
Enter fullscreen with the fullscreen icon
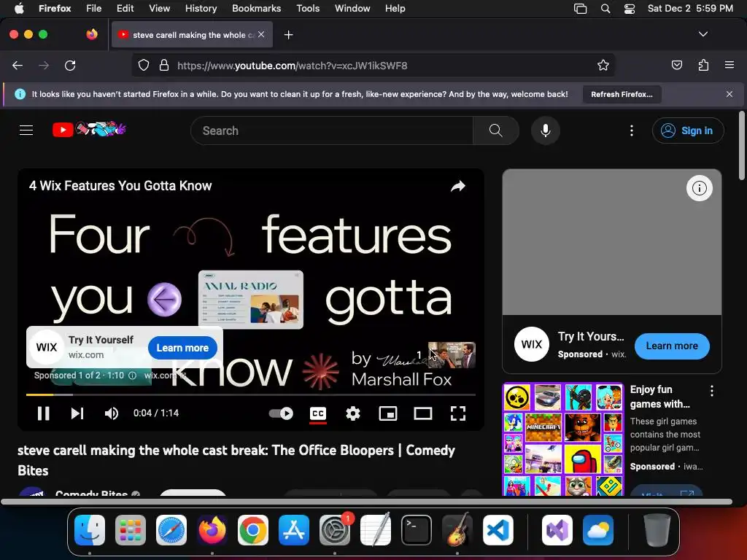point(458,413)
